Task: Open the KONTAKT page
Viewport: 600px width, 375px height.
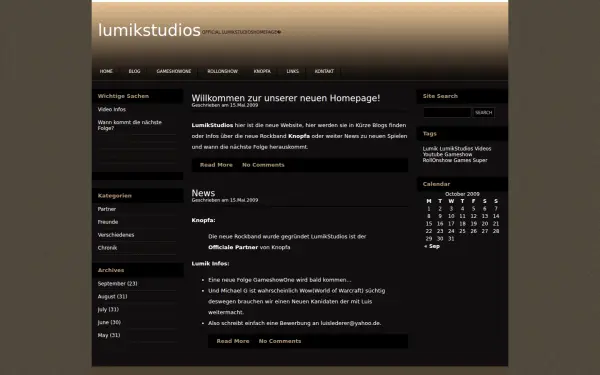Action: click(324, 72)
